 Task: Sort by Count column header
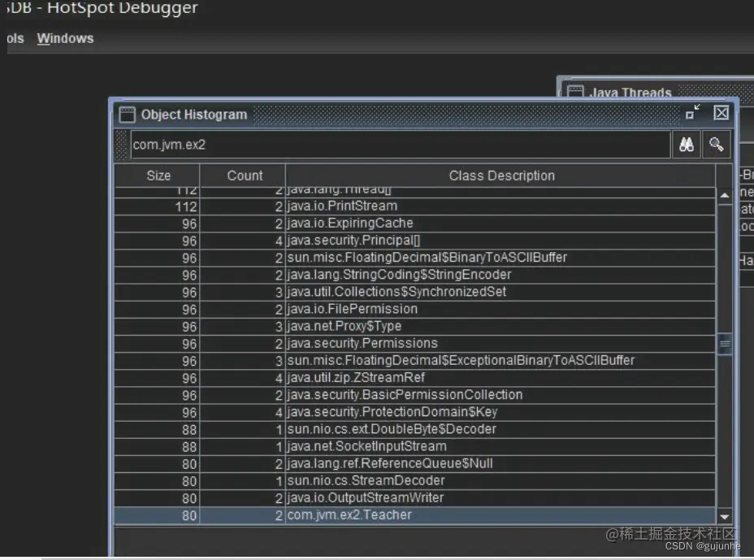[243, 176]
